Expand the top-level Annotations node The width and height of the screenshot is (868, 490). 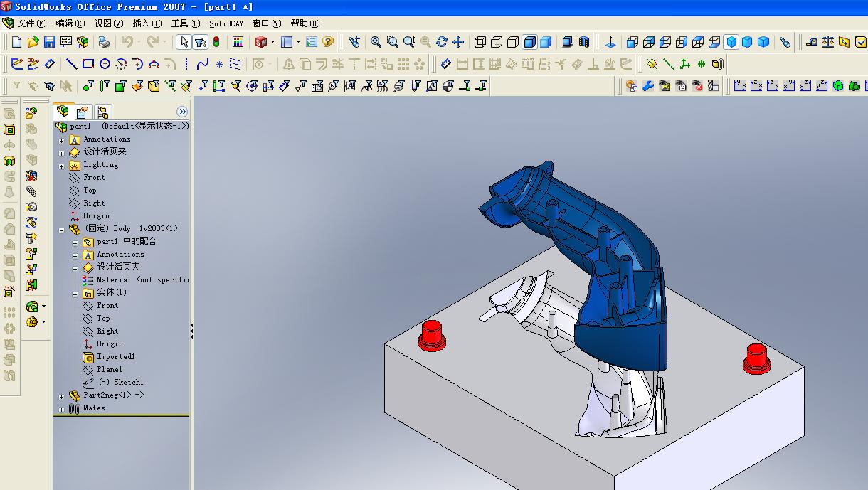62,140
